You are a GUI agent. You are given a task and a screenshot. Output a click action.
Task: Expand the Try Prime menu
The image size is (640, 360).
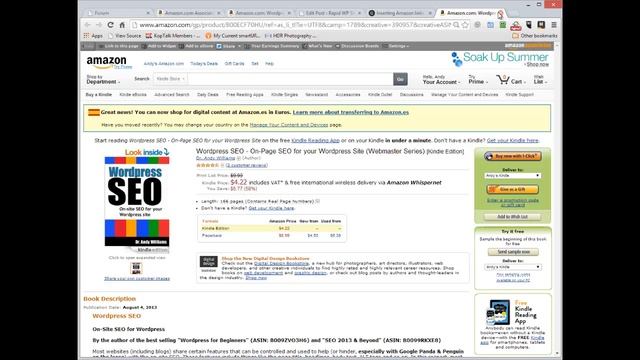[478, 80]
